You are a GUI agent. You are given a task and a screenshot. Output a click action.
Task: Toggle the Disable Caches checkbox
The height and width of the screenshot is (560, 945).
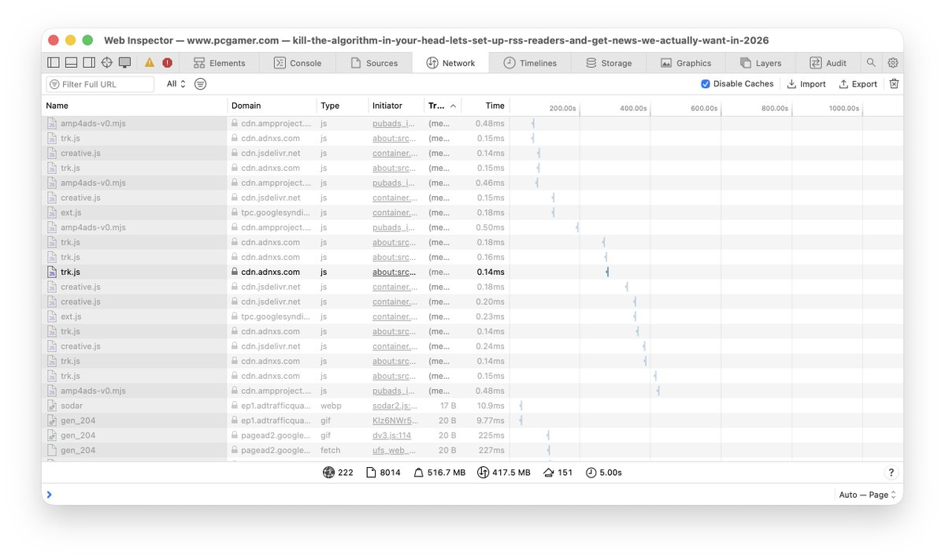coord(705,83)
